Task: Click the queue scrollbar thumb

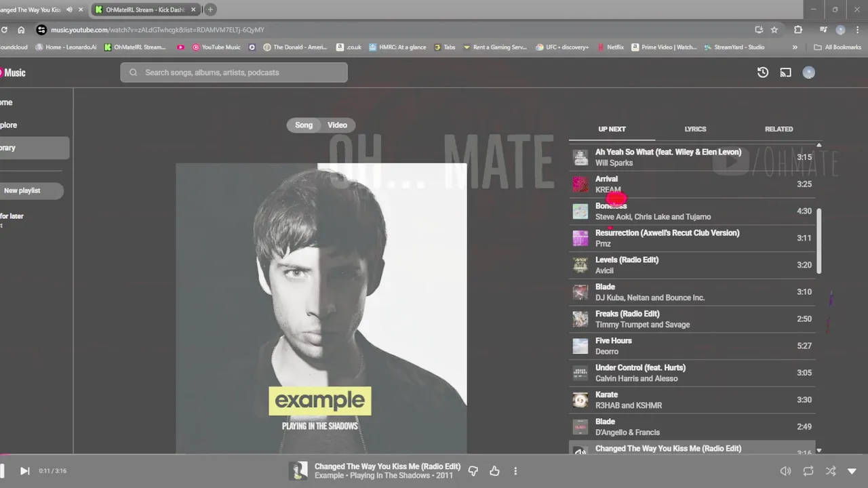Action: pyautogui.click(x=819, y=241)
